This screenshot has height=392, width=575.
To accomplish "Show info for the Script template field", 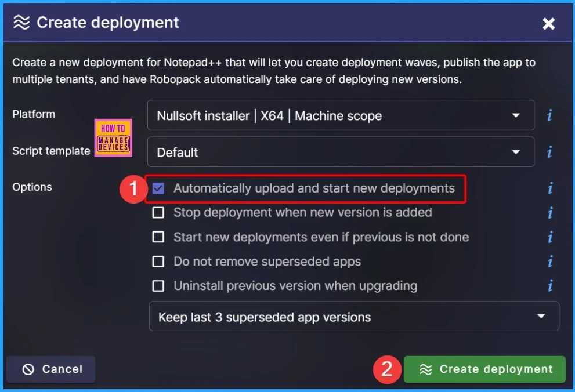I will [549, 152].
